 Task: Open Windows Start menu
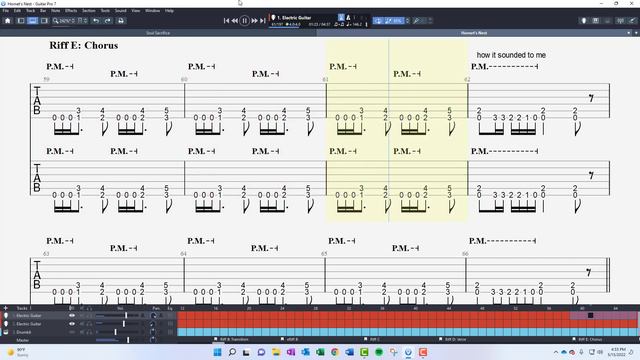[x=218, y=352]
